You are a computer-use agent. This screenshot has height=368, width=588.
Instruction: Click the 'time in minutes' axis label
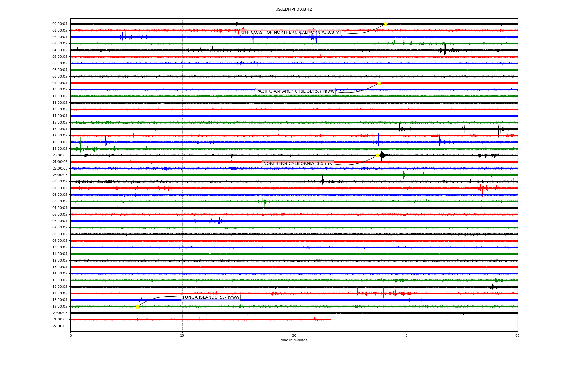(x=294, y=340)
